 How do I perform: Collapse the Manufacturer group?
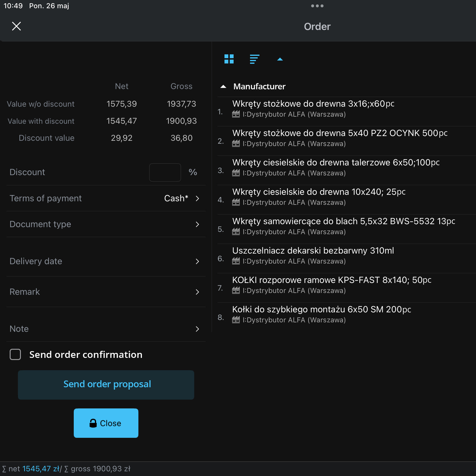coord(223,86)
